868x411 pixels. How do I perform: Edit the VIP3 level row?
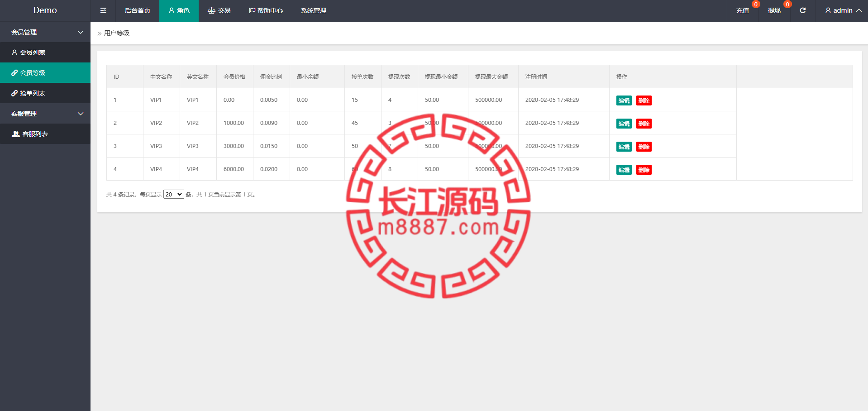[x=624, y=147]
